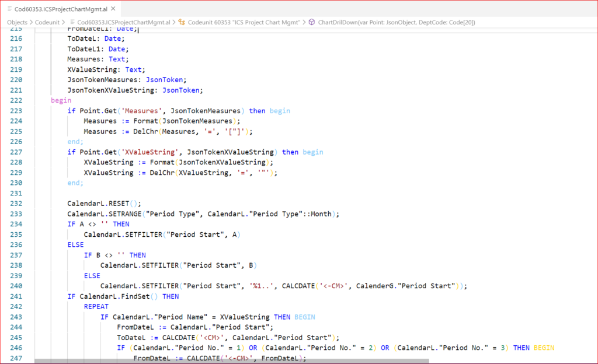The height and width of the screenshot is (364, 598).
Task: Select the Cod60353.ICSProjectChartMgmt.al editor tab
Action: 61,9
